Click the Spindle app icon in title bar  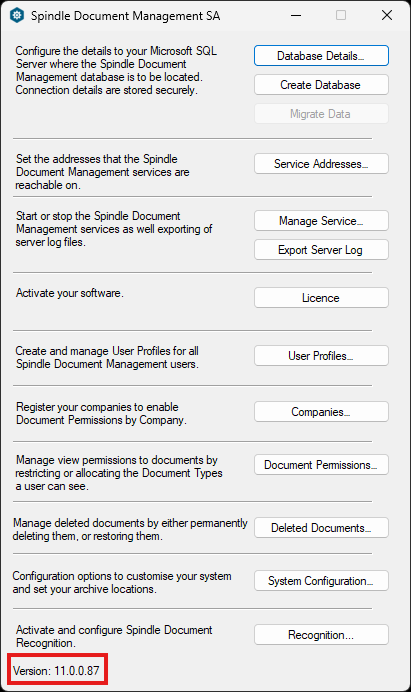click(17, 15)
